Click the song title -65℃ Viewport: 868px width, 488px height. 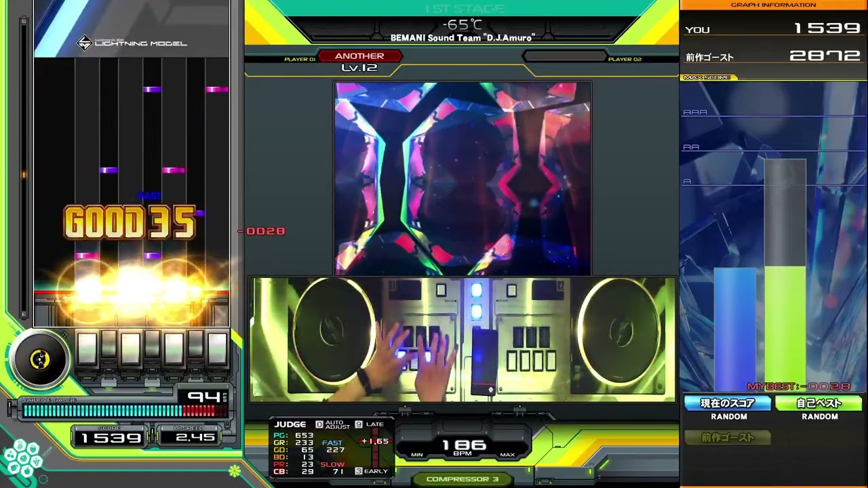462,25
